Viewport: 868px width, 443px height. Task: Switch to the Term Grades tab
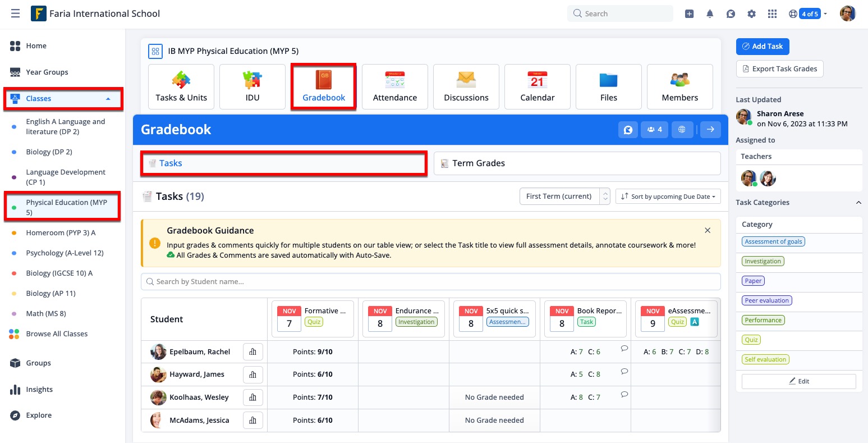click(577, 163)
